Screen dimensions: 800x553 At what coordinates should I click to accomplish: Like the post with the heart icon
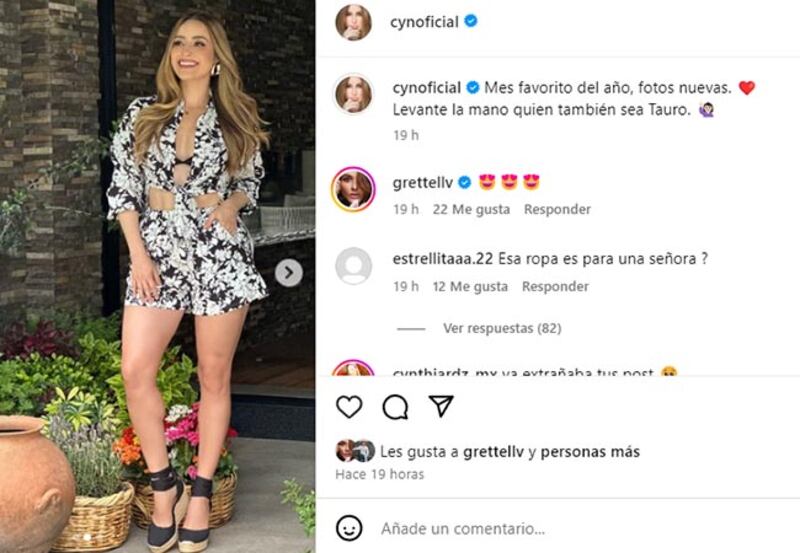point(349,407)
